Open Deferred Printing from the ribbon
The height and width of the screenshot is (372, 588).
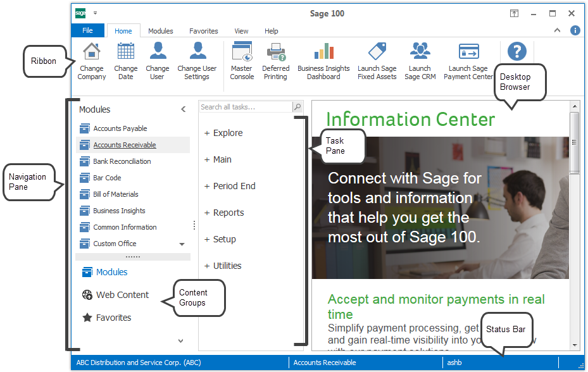point(276,52)
